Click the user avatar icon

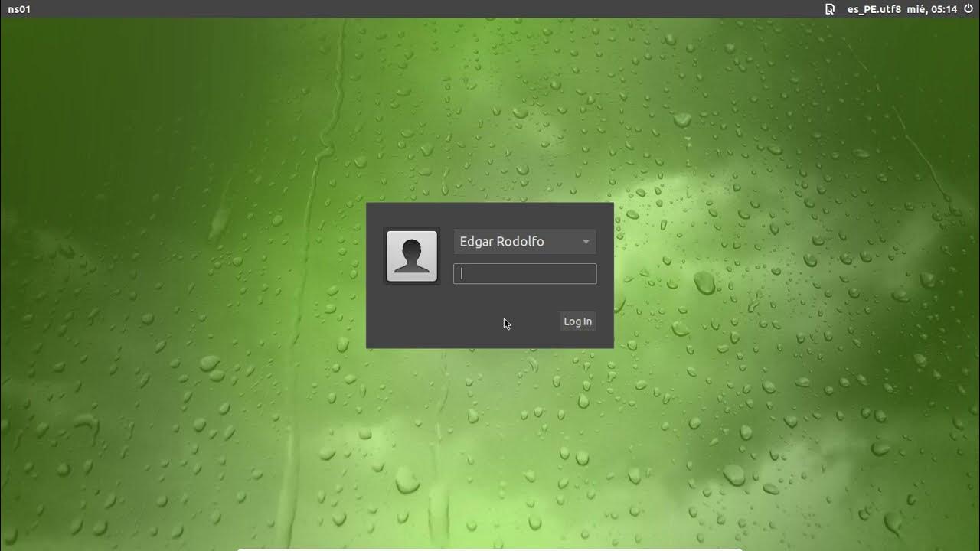(412, 256)
